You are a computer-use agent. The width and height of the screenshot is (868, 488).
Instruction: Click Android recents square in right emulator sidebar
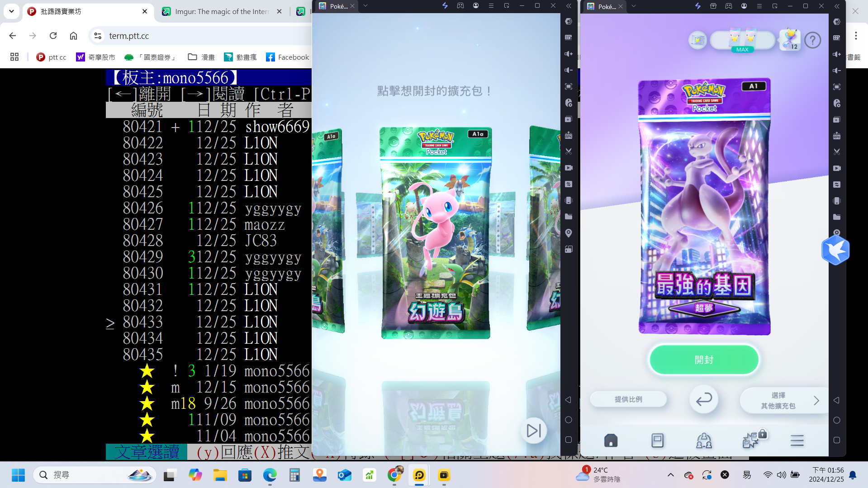tap(837, 440)
